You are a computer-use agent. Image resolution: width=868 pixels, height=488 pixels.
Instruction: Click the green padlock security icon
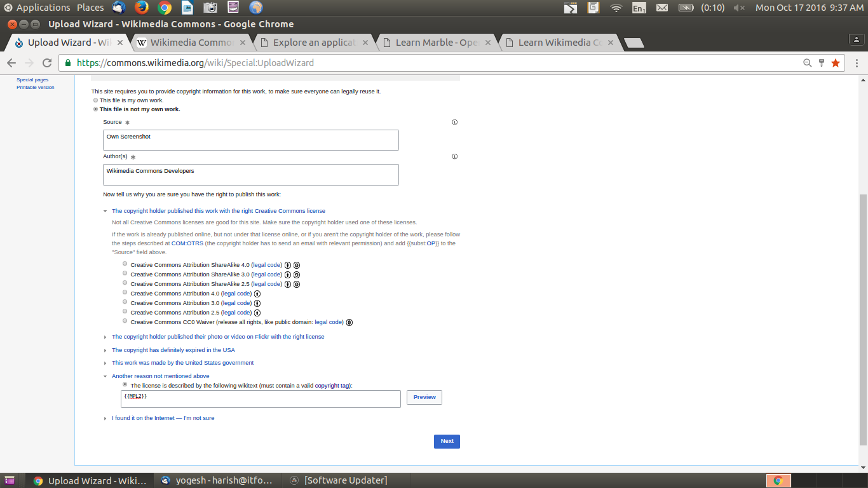tap(69, 63)
